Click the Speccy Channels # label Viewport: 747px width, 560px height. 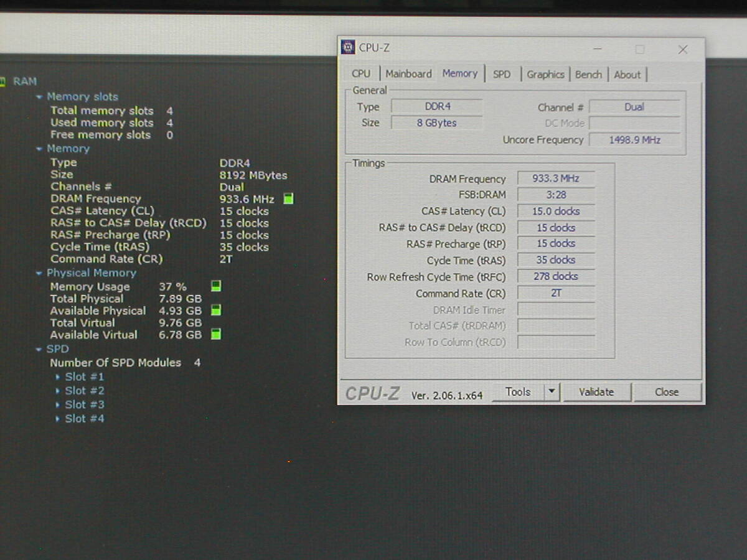coord(81,187)
